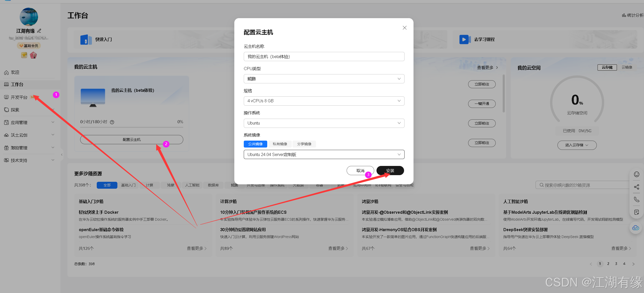The height and width of the screenshot is (293, 644).
Task: Switch to the 云镜像 tab in 我的云空间
Action: 627,67
